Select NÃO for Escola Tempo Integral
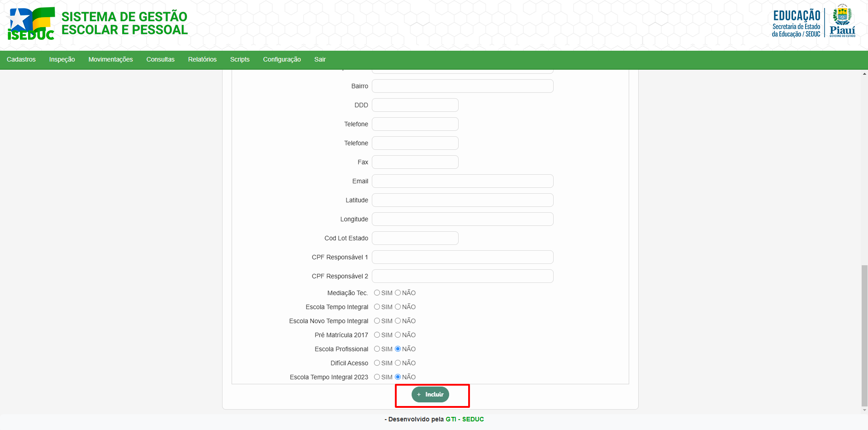The width and height of the screenshot is (868, 430). [x=398, y=307]
